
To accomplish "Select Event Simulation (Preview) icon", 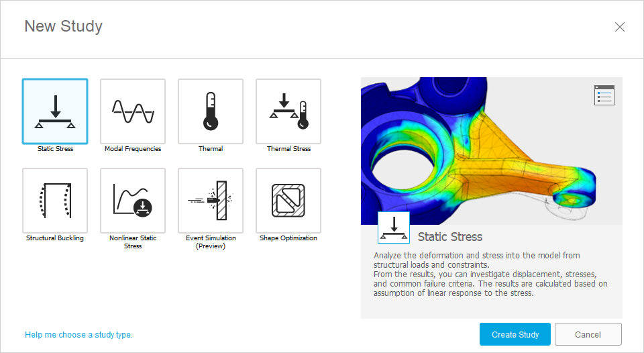I will coord(211,201).
